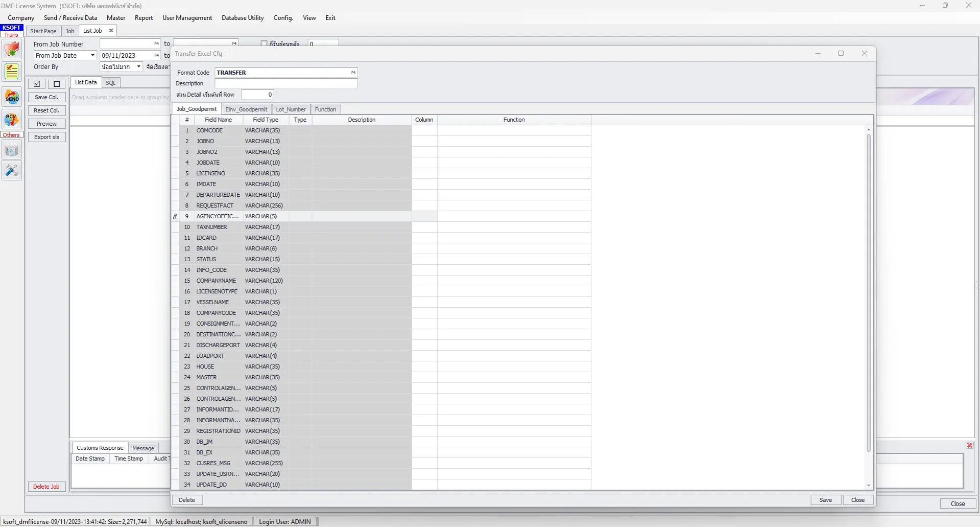This screenshot has width=980, height=527.
Task: Click the Save button in Transfer dialog
Action: [825, 500]
